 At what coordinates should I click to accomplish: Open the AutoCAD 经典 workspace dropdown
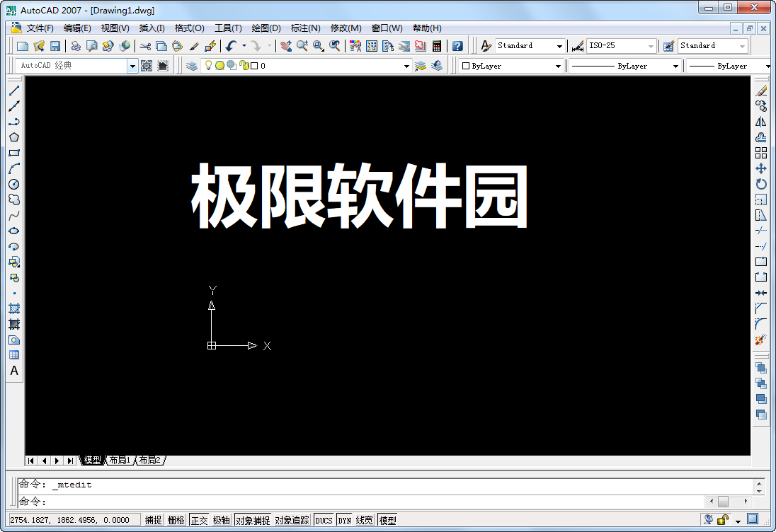(x=132, y=66)
